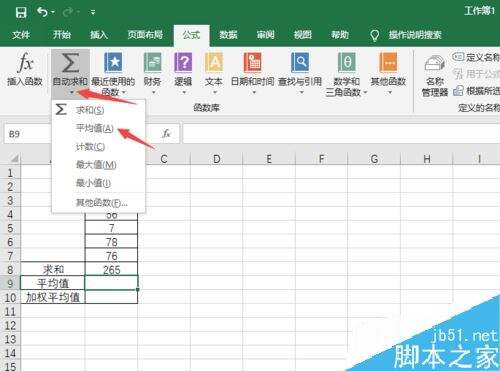Switch to the 开始 tab

point(62,35)
